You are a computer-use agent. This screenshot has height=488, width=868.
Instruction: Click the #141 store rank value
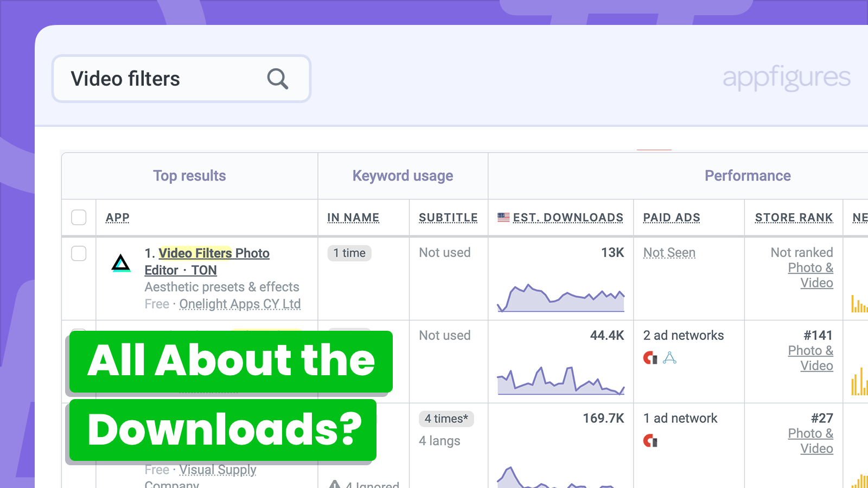(x=818, y=336)
